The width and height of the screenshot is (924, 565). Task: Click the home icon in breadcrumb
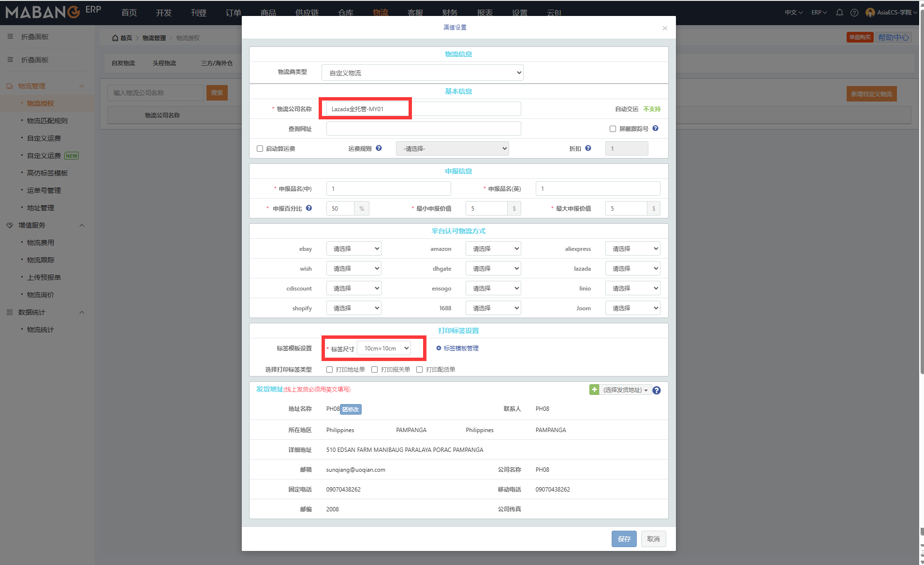(115, 38)
